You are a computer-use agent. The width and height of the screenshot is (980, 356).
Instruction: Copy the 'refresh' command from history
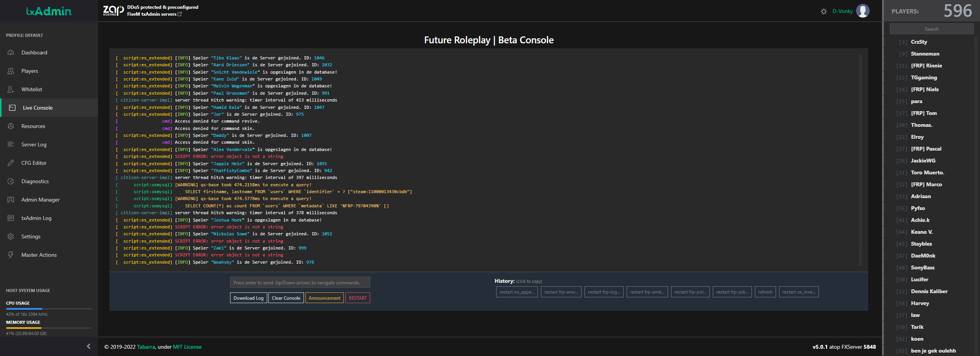(x=765, y=292)
